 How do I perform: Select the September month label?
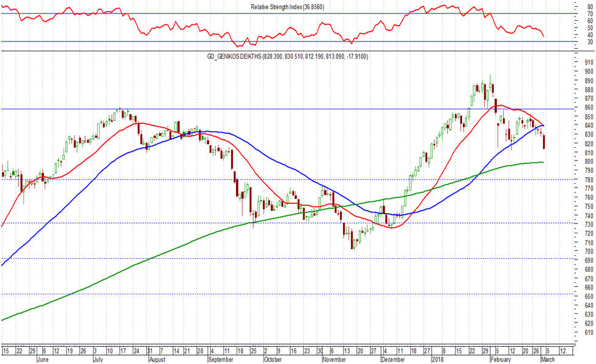point(221,360)
